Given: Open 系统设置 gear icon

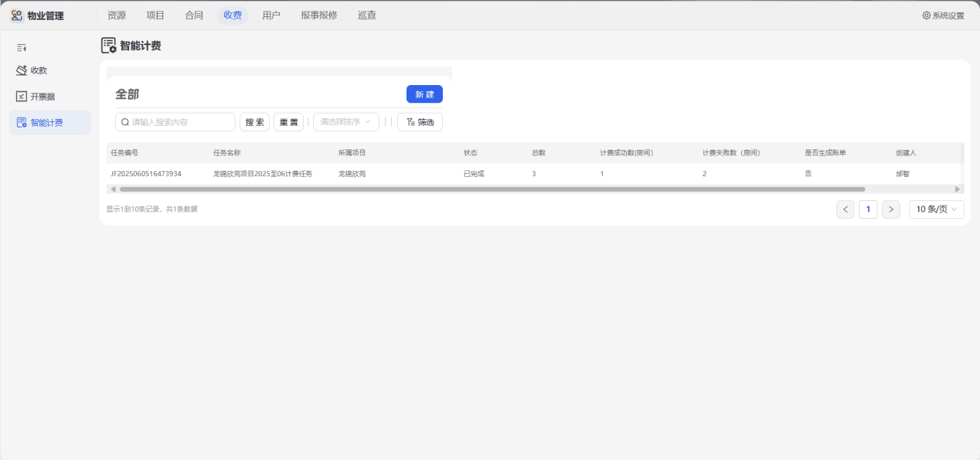Looking at the screenshot, I should (x=927, y=15).
